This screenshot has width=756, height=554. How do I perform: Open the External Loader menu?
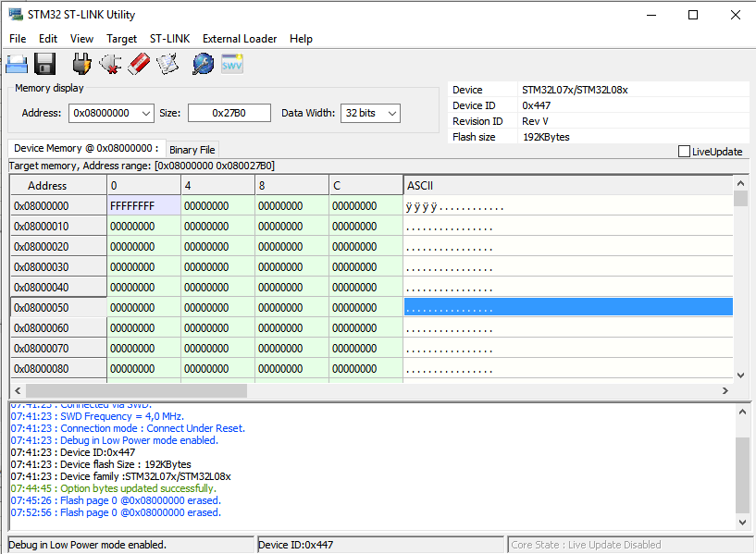tap(240, 39)
